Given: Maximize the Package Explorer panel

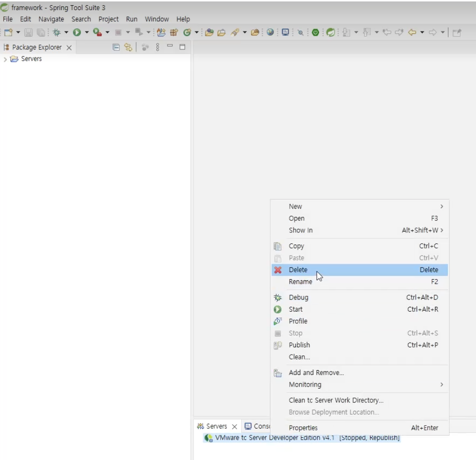Looking at the screenshot, I should pyautogui.click(x=182, y=47).
